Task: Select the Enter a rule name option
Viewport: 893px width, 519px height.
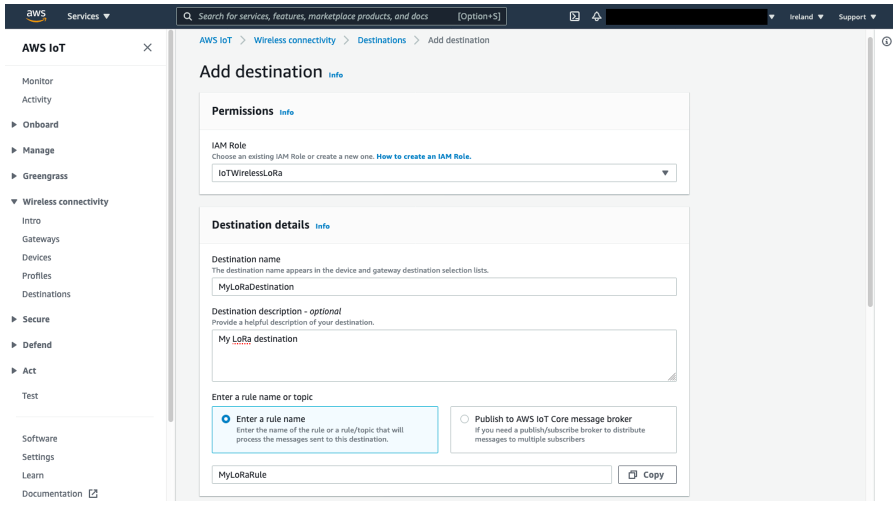Action: pyautogui.click(x=325, y=430)
